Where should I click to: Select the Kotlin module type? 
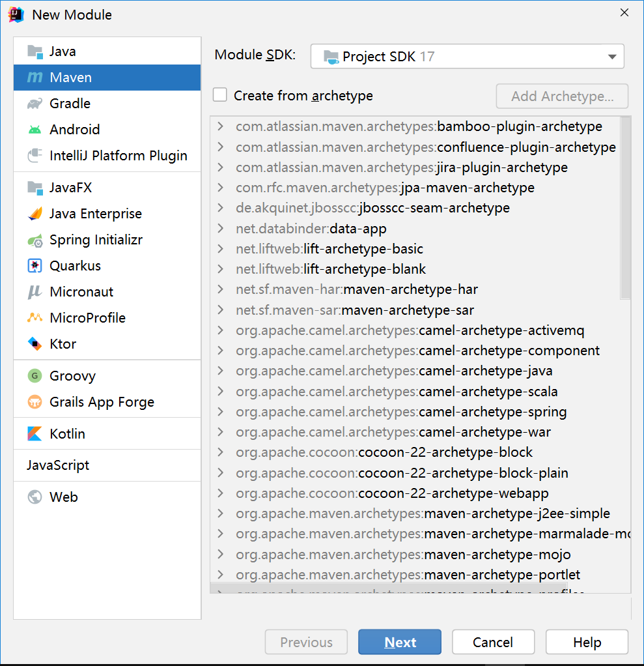107,433
